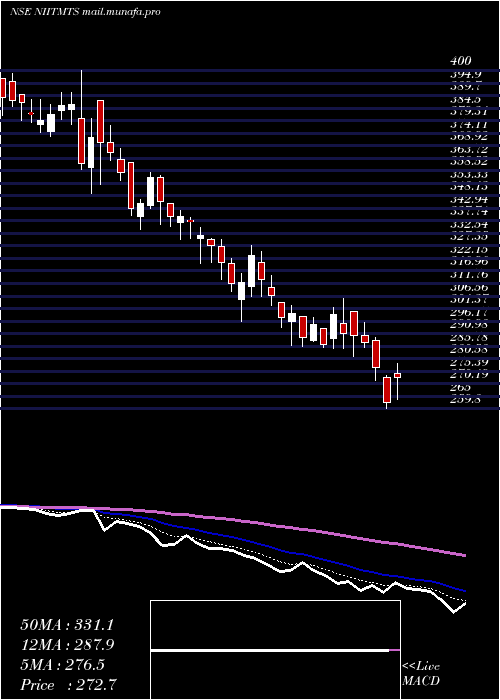Click the 374.11 price level label
This screenshot has width=500, height=700.
click(x=468, y=124)
